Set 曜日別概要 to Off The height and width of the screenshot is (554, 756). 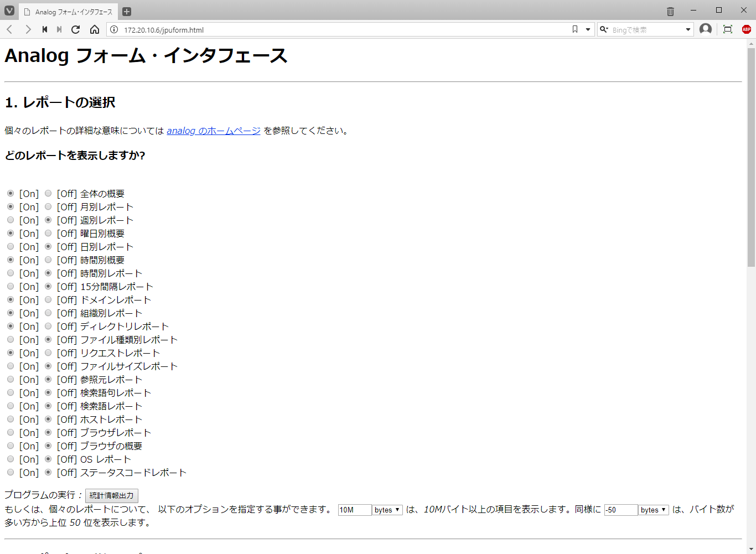tap(48, 233)
